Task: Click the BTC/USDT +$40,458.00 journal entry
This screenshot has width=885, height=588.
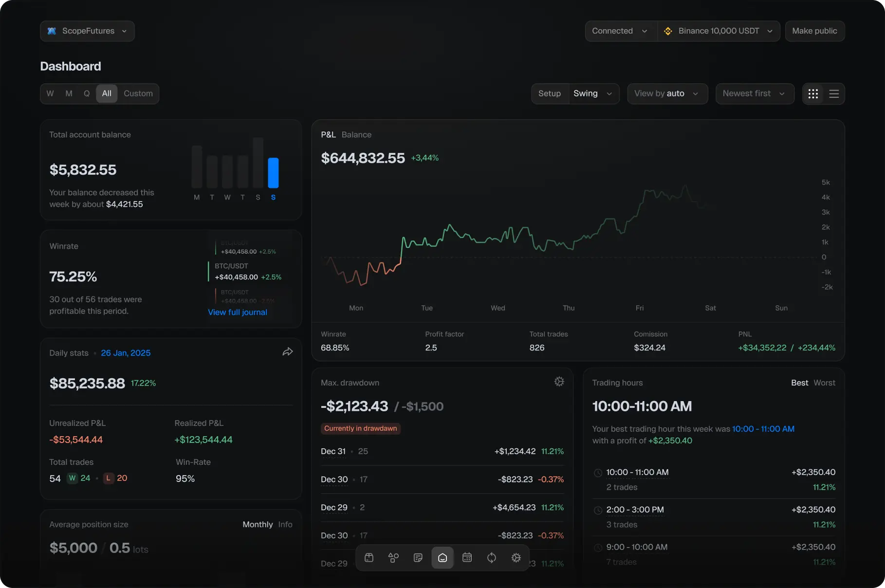Action: point(245,272)
